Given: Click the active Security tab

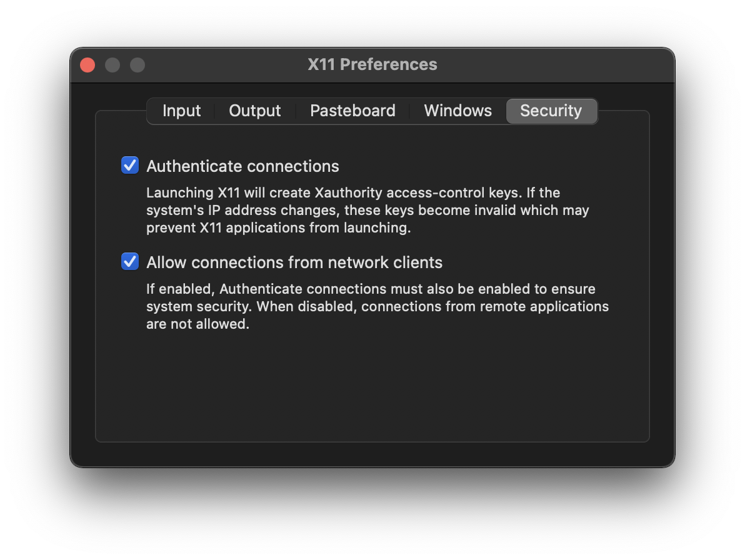Looking at the screenshot, I should 551,111.
